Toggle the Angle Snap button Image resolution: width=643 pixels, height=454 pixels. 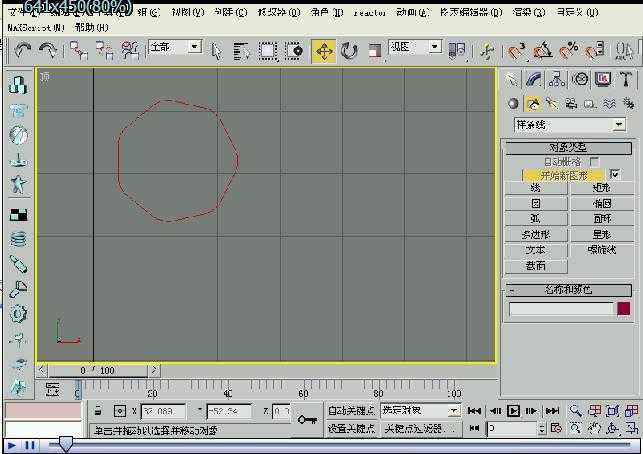pos(543,51)
